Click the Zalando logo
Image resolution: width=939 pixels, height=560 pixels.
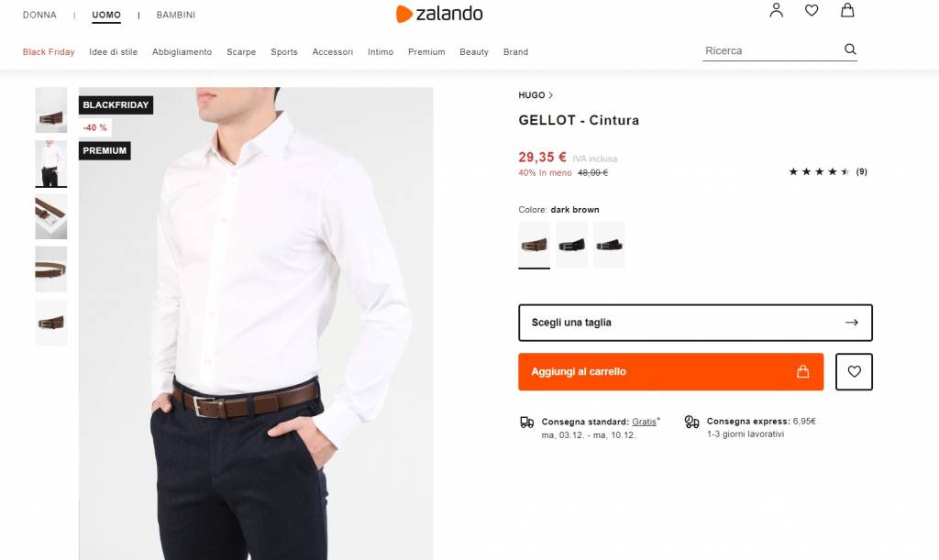coord(439,14)
